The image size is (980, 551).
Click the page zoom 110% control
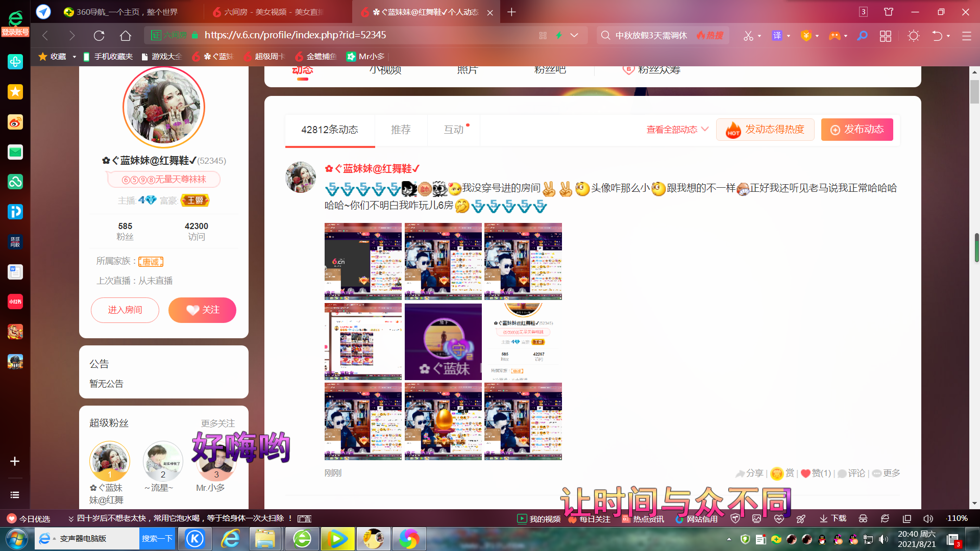tap(958, 518)
